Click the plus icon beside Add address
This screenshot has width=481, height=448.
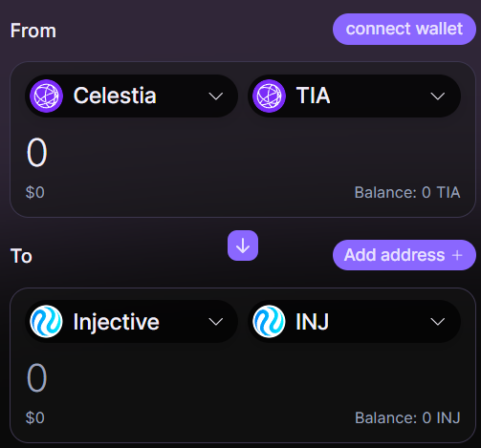tap(457, 255)
